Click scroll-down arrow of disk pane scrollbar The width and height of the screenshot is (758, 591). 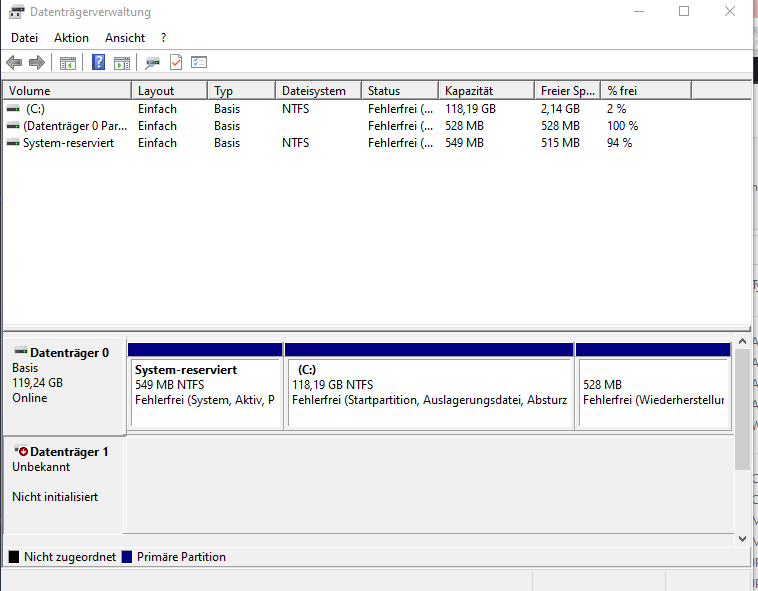(742, 538)
